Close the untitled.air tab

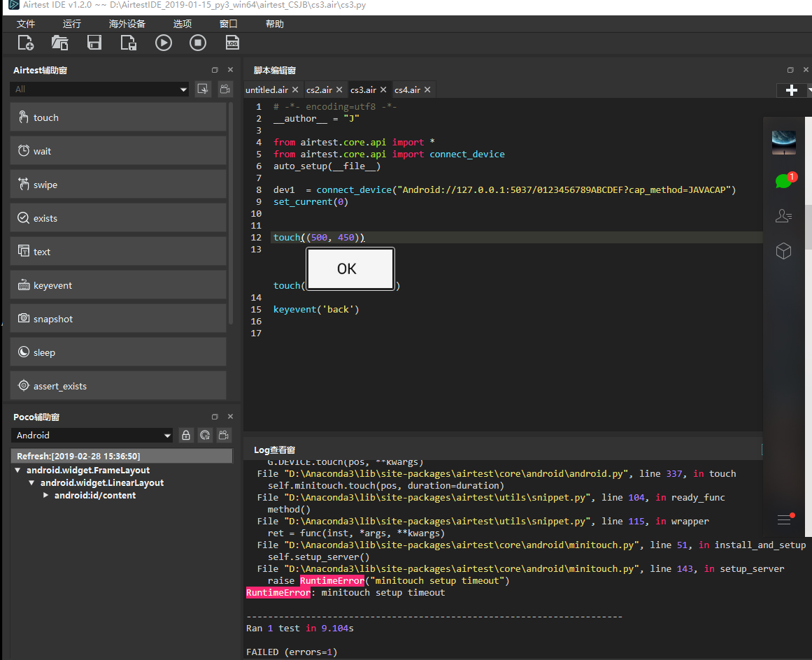tap(295, 89)
